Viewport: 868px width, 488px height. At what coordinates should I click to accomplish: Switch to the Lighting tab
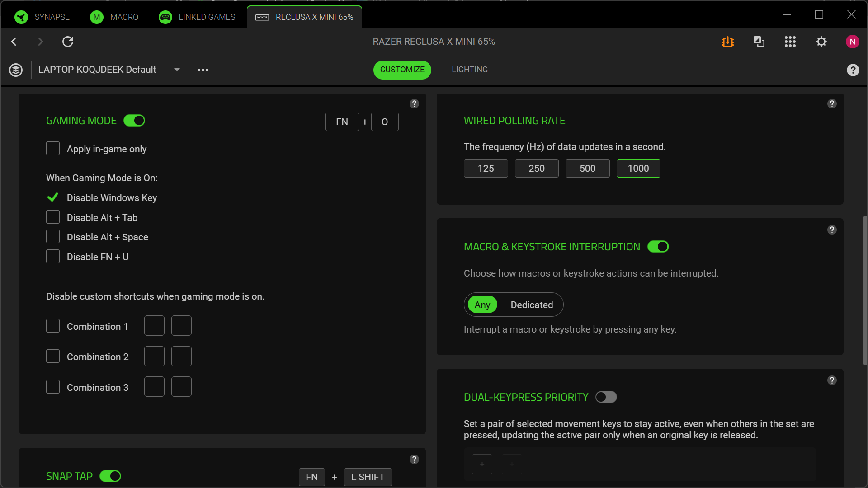pos(470,70)
